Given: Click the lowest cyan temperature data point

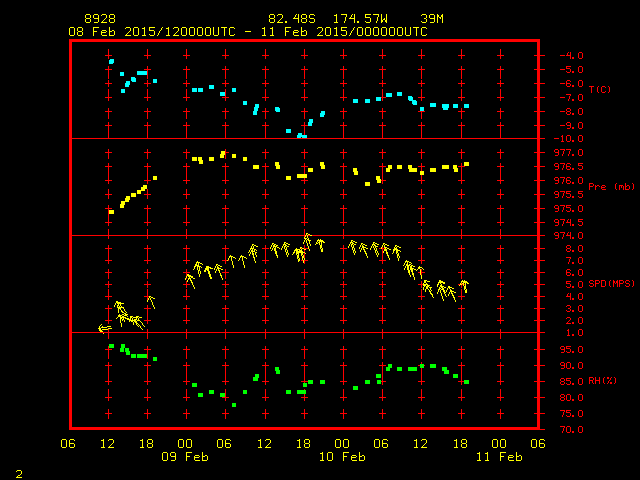Looking at the screenshot, I should [300, 135].
